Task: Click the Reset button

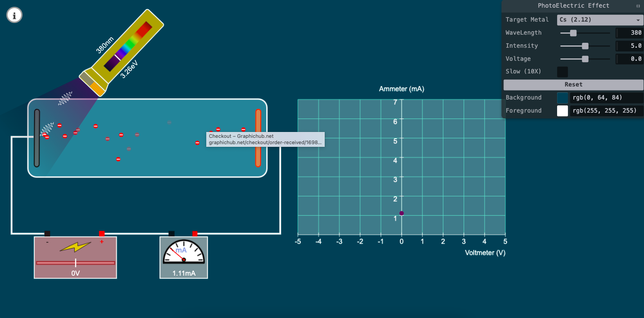Action: (573, 85)
